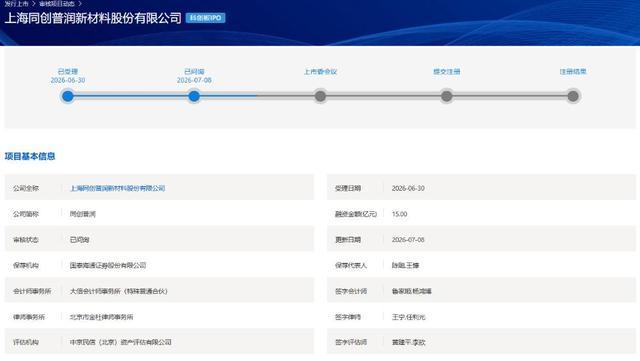The height and width of the screenshot is (361, 640).
Task: Click the 2026-06-30 date under 已受理
Action: tap(68, 80)
